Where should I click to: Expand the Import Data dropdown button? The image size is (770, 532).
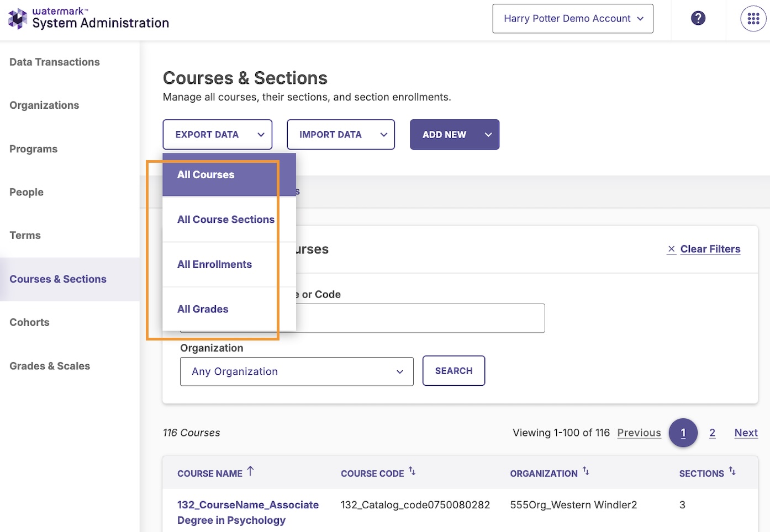click(x=341, y=135)
